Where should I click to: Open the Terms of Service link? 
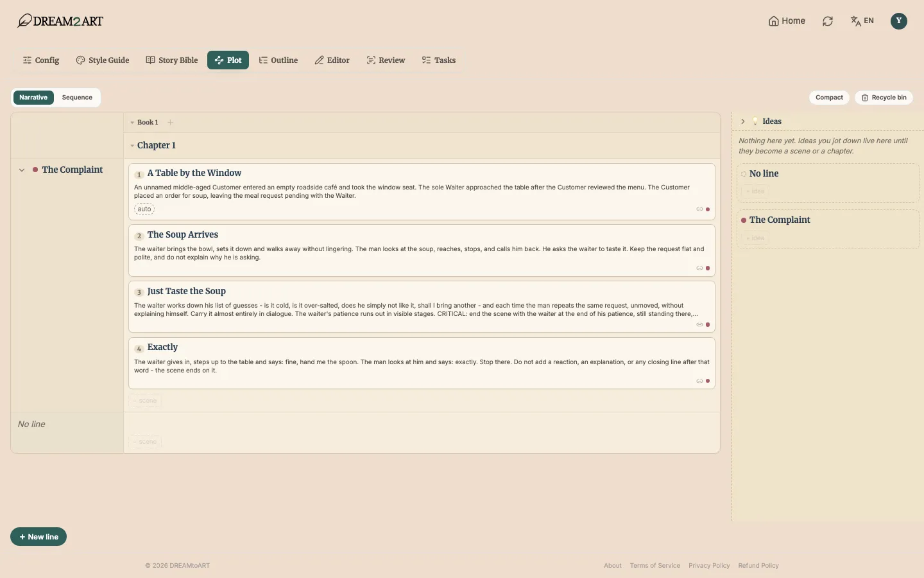click(655, 566)
